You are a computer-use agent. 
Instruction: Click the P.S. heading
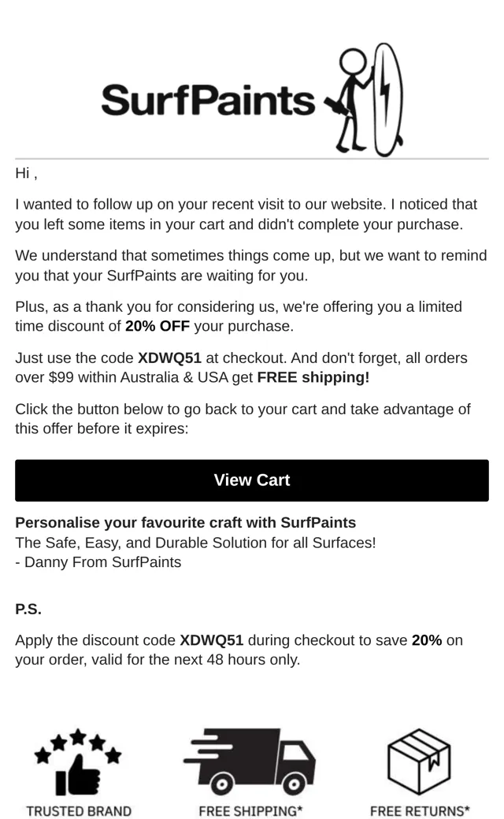28,609
